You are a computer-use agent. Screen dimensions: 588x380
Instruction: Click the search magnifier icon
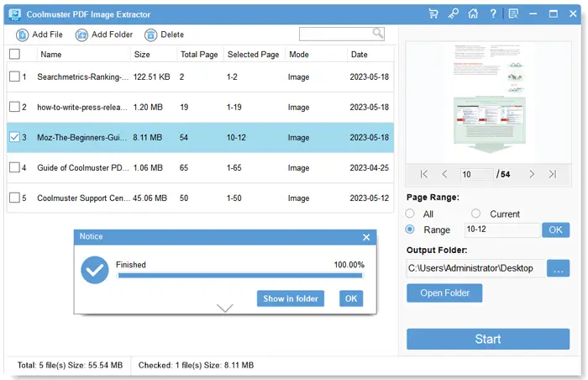coord(378,34)
